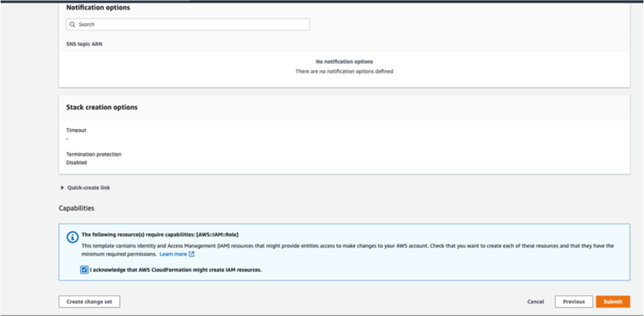Click the Timeout label
Image resolution: width=644 pixels, height=316 pixels.
coord(76,130)
